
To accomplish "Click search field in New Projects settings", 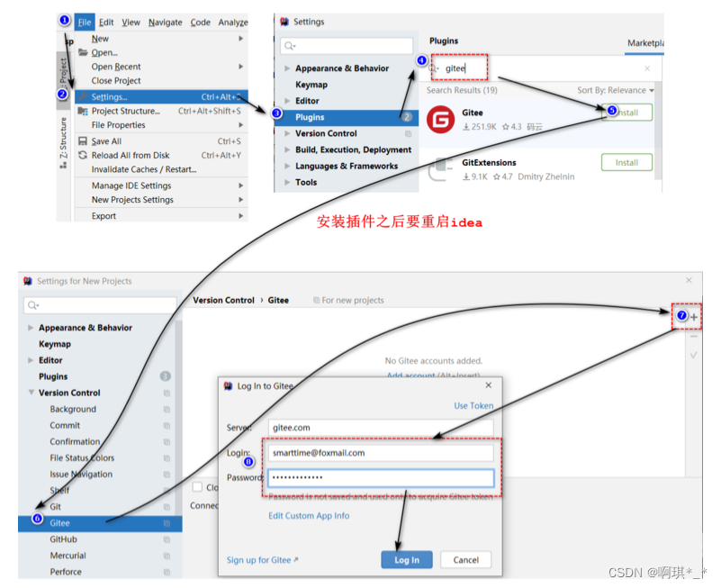I will tap(100, 305).
